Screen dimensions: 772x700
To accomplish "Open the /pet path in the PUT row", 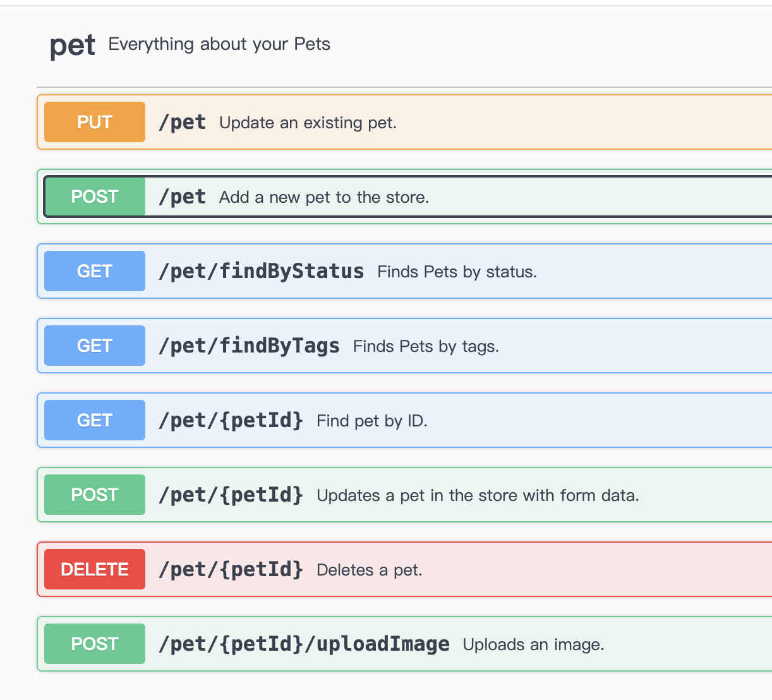I will 183,122.
